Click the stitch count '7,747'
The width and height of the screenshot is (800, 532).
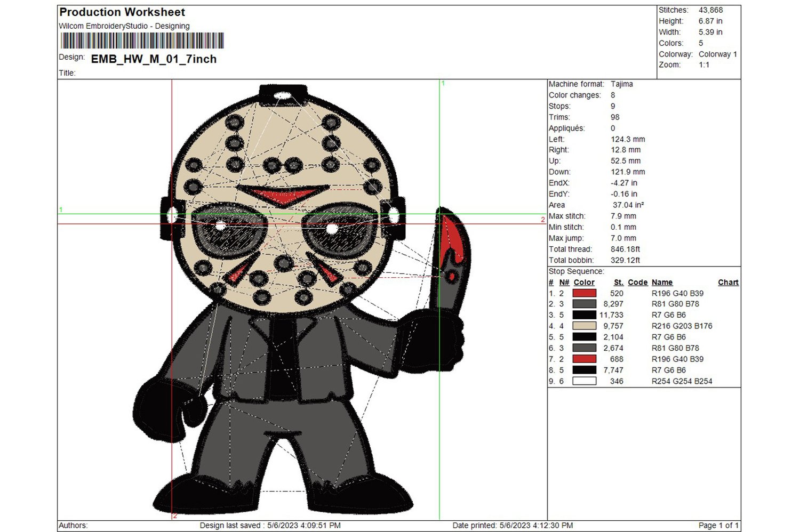point(613,370)
